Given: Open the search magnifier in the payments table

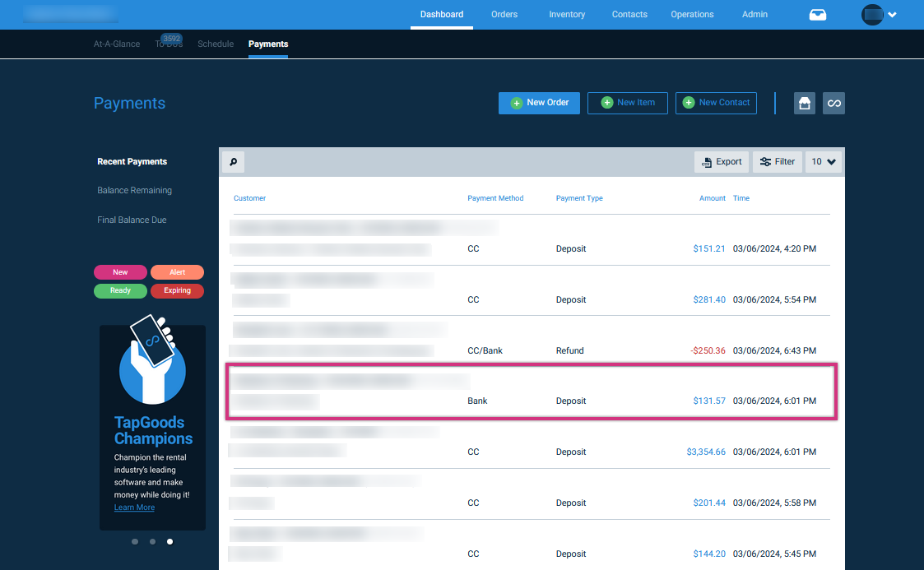Looking at the screenshot, I should click(234, 162).
